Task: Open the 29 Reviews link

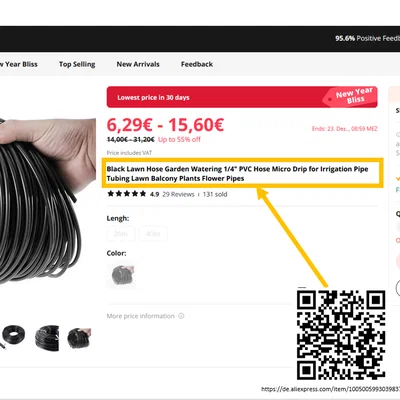Action: coord(178,194)
